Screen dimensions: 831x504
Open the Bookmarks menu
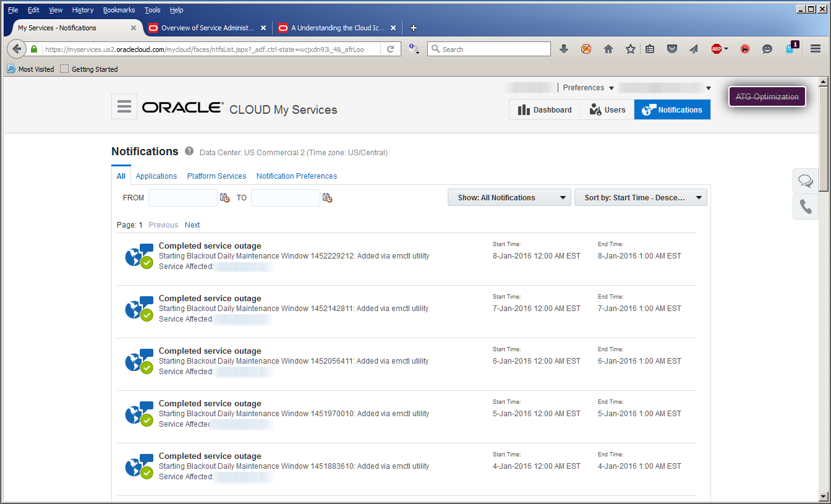pyautogui.click(x=118, y=10)
